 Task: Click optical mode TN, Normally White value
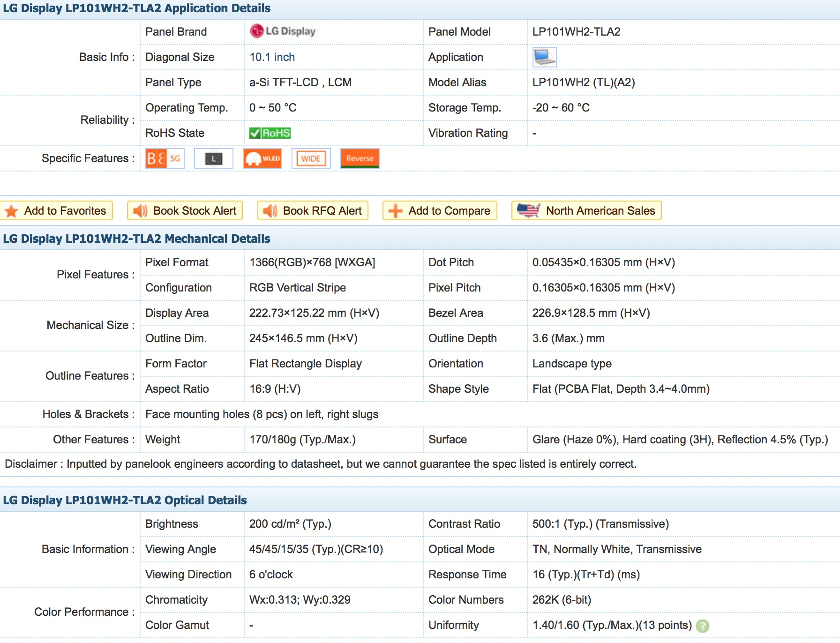(617, 549)
